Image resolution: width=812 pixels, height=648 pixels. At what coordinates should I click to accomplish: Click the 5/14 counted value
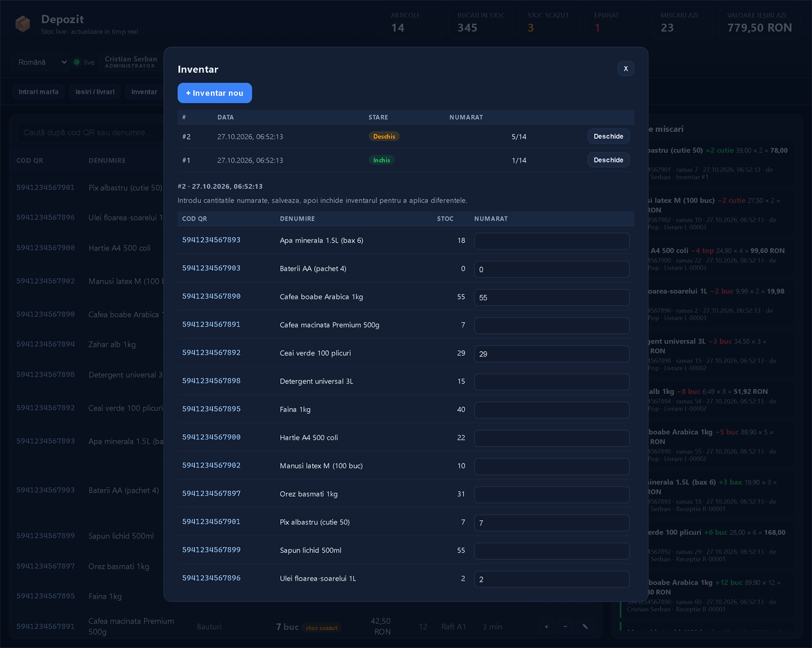(x=519, y=137)
